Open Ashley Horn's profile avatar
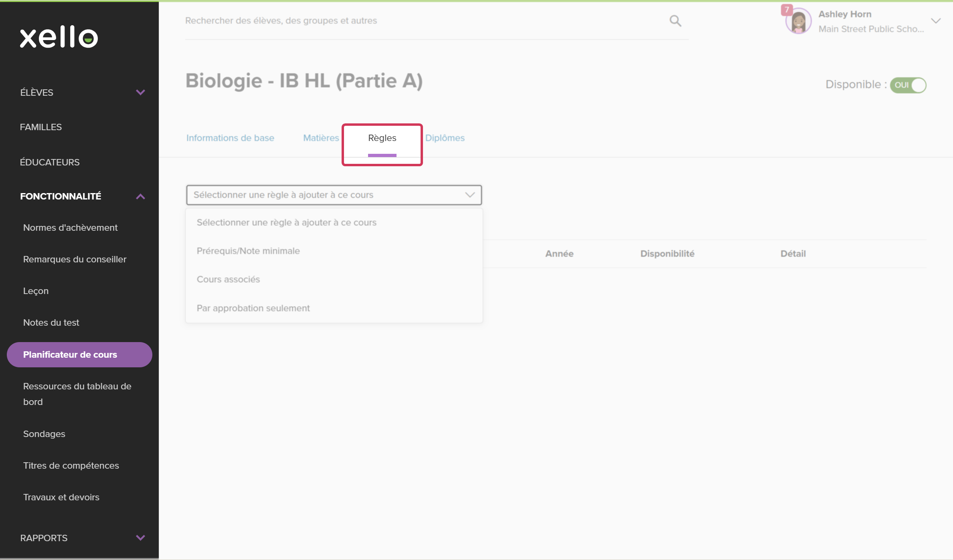 coord(798,21)
